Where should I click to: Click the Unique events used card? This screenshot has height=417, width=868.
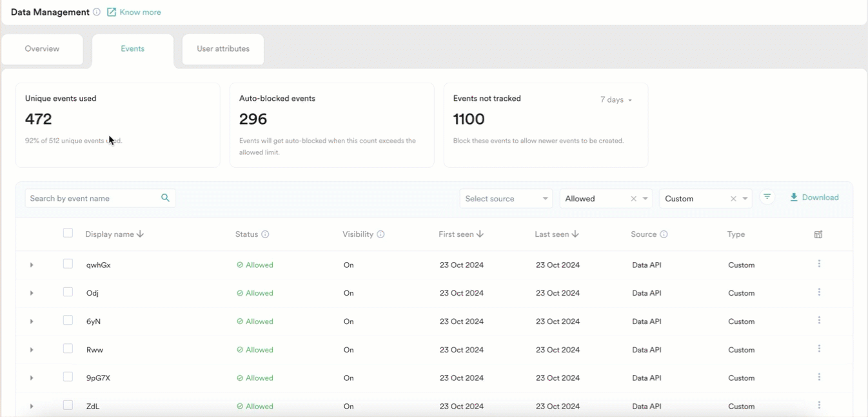point(118,125)
